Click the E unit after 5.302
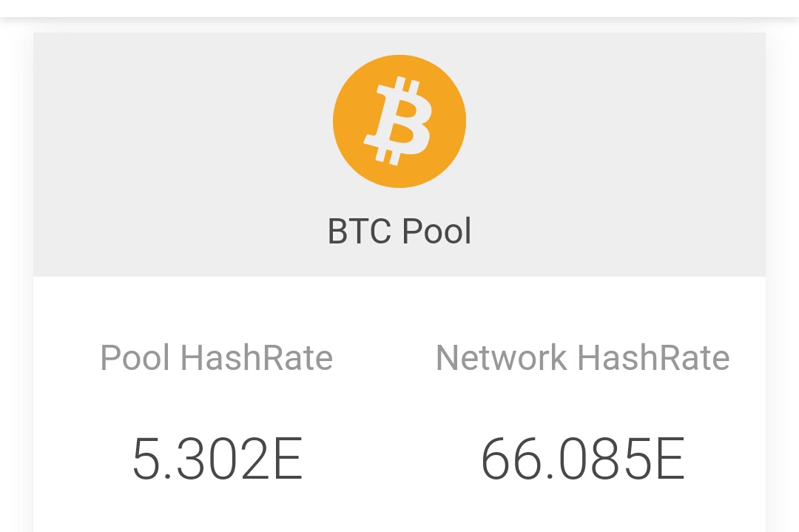Screen dimensions: 799x532 pos(289,459)
